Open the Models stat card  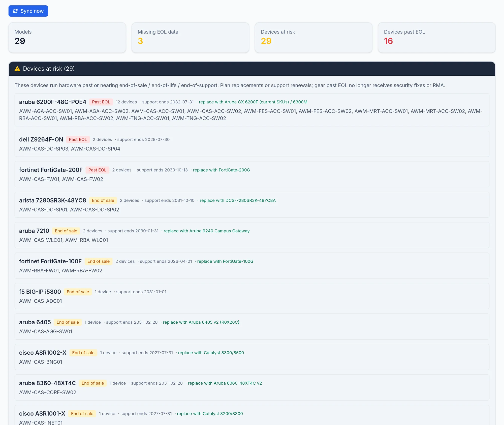[67, 38]
